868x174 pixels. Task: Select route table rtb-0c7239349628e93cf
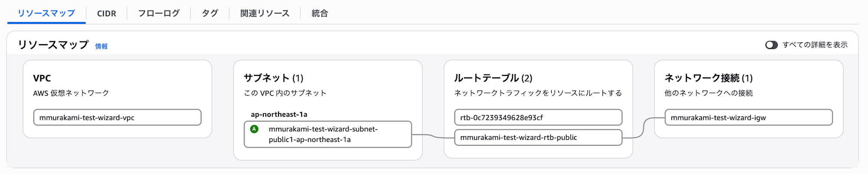tap(538, 117)
